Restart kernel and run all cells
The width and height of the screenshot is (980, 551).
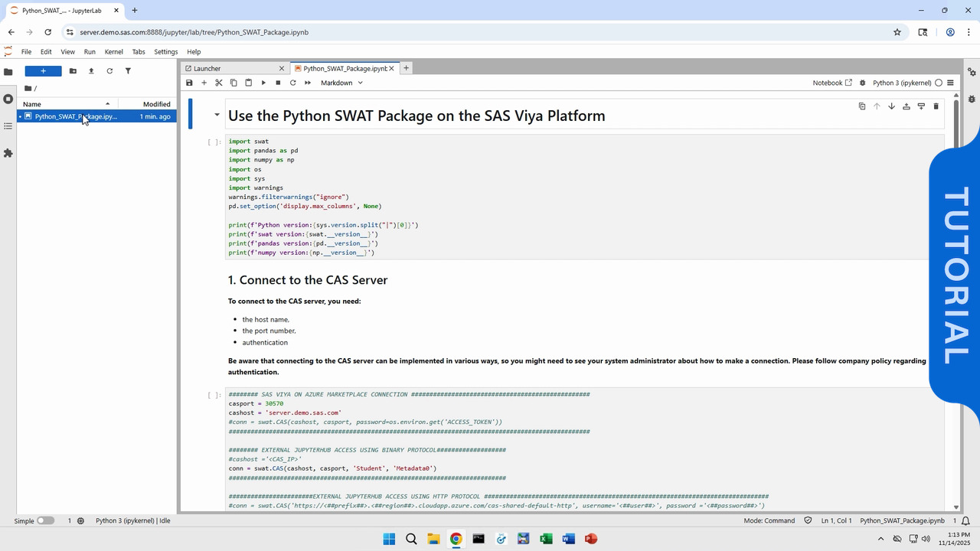(x=308, y=83)
